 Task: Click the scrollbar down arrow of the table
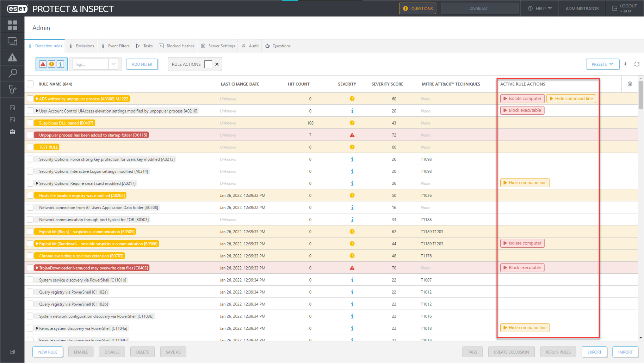coord(641,338)
